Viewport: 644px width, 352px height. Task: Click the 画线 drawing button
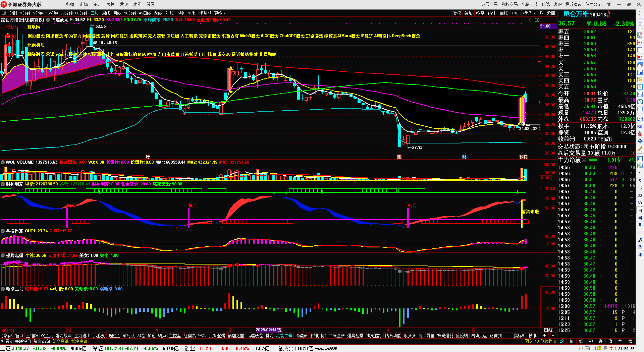coord(503,13)
